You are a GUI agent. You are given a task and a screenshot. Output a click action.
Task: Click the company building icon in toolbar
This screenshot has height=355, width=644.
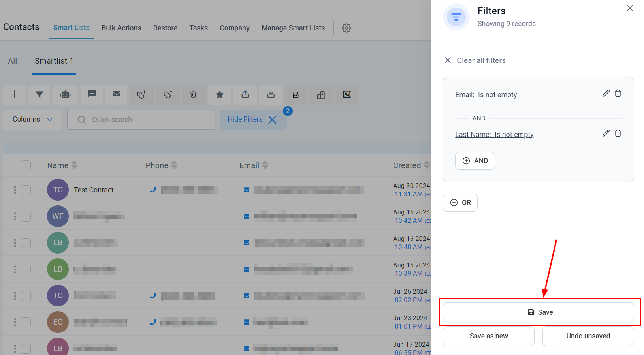pos(321,94)
